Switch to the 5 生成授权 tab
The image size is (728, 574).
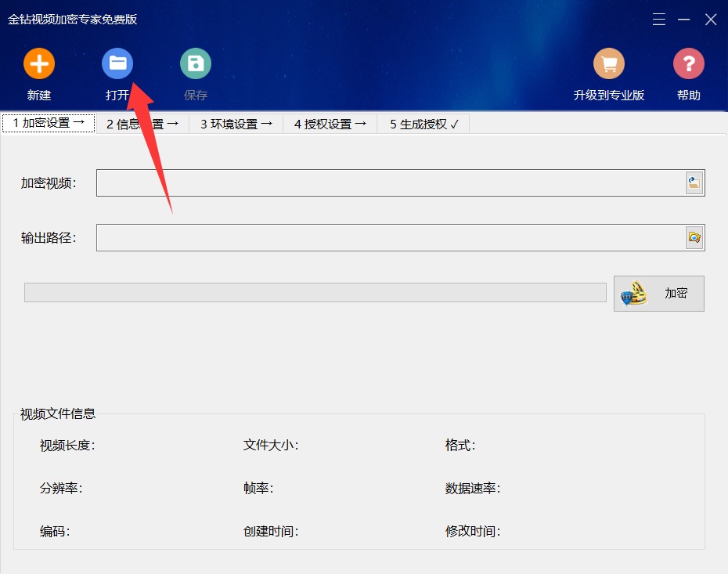click(x=424, y=124)
